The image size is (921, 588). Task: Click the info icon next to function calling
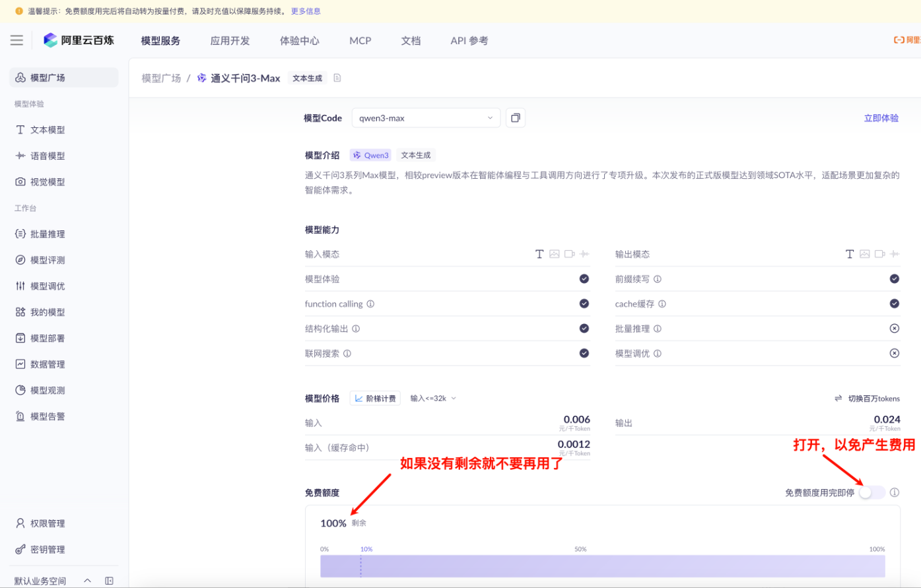click(370, 304)
